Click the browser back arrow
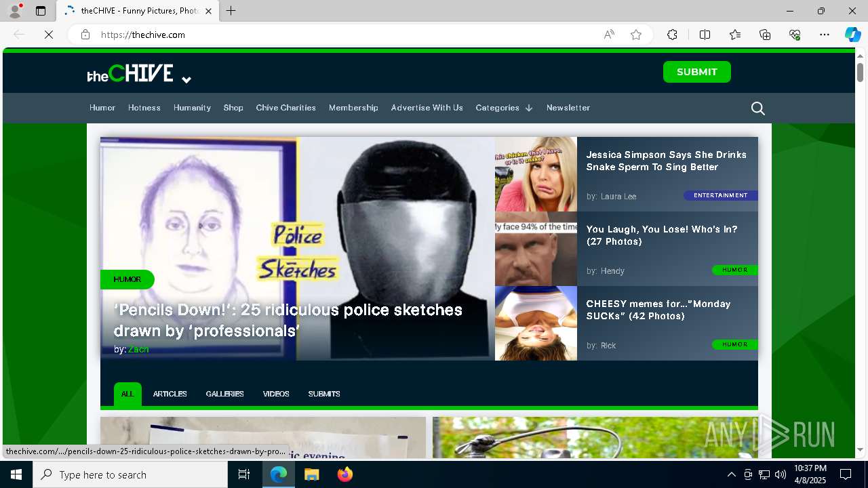868x488 pixels. [19, 35]
